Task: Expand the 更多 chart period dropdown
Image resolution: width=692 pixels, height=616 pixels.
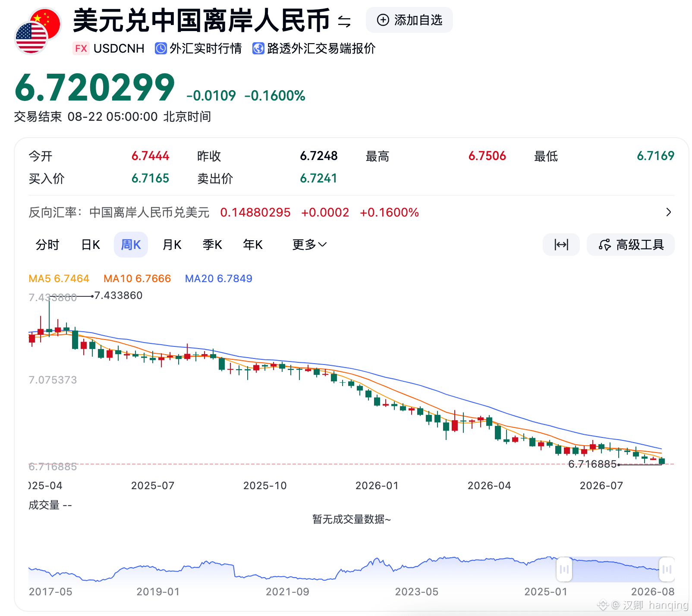Action: (x=309, y=245)
